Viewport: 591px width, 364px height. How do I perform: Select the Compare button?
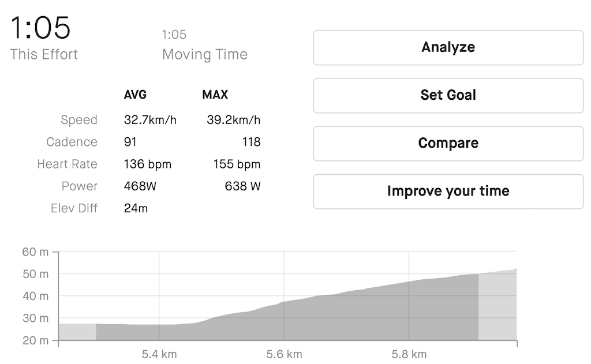(448, 144)
